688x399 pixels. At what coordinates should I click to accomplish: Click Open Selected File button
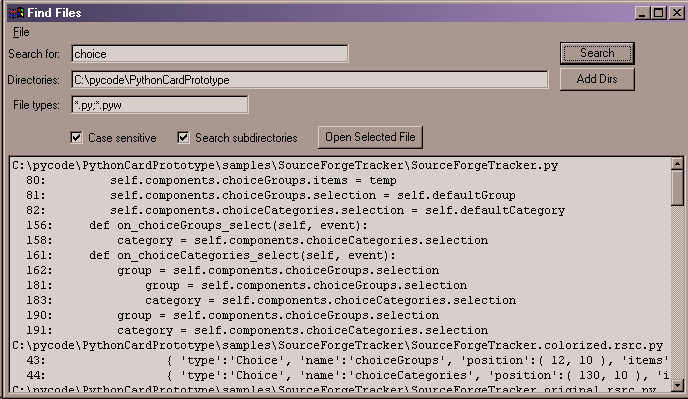tap(370, 137)
